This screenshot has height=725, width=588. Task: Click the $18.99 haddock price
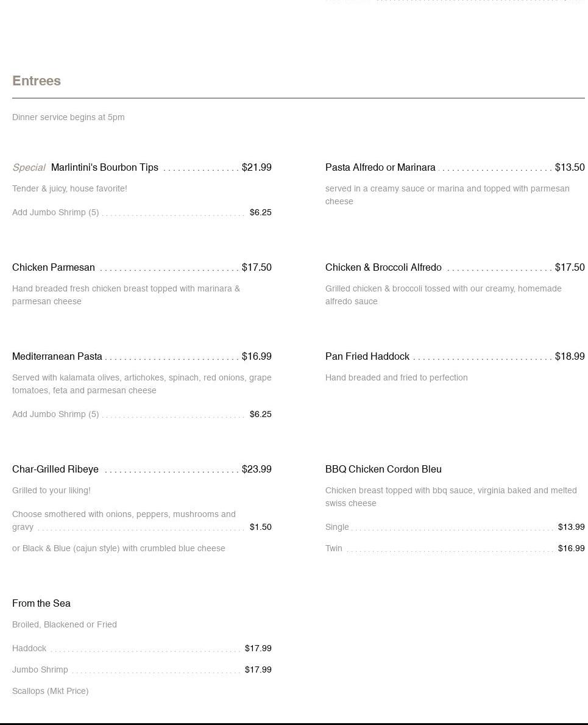coord(570,357)
